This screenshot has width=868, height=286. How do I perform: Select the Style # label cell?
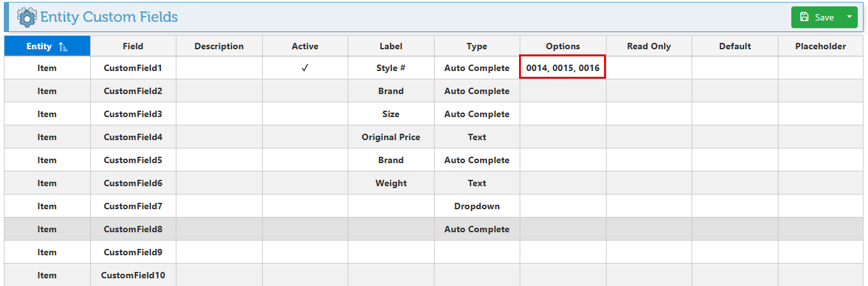(x=391, y=68)
